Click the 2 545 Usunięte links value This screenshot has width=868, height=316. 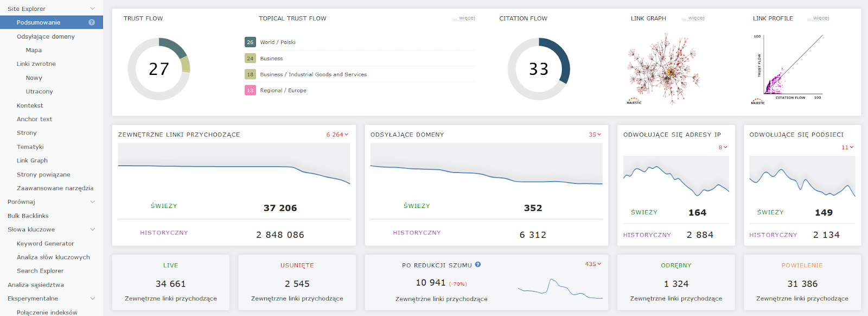297,284
